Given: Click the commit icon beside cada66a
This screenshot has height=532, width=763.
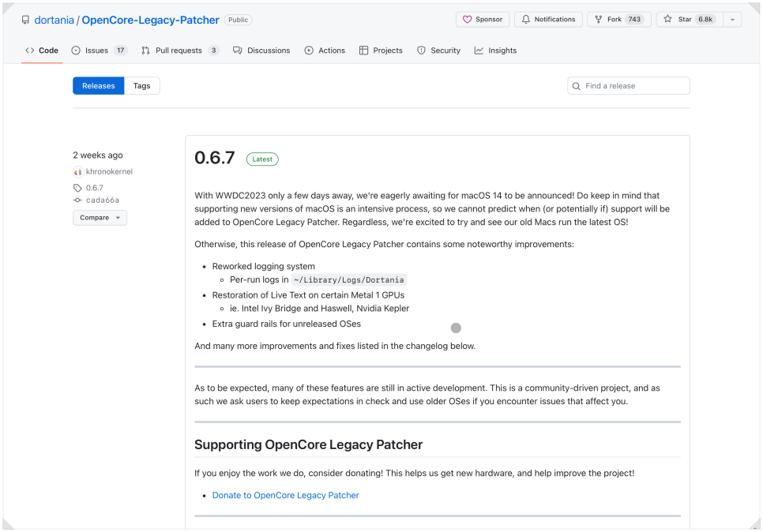Looking at the screenshot, I should [77, 200].
